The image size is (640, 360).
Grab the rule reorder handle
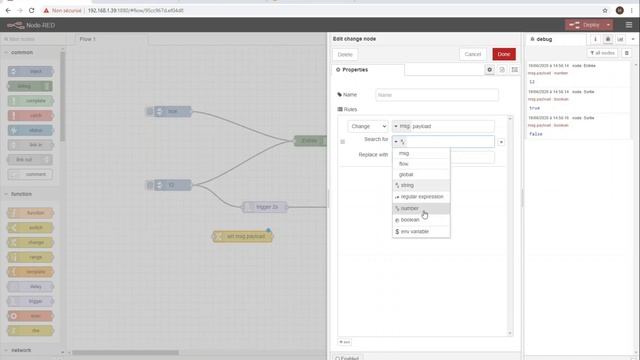(342, 142)
